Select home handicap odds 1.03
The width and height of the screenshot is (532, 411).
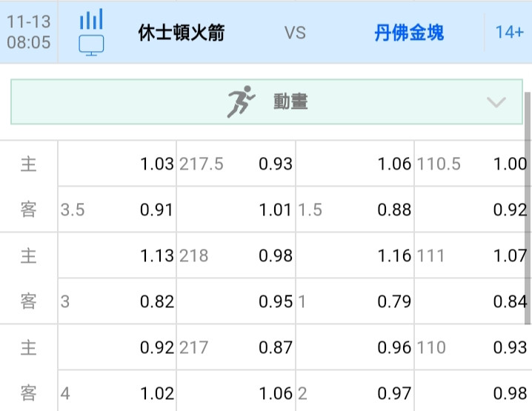[x=157, y=164]
